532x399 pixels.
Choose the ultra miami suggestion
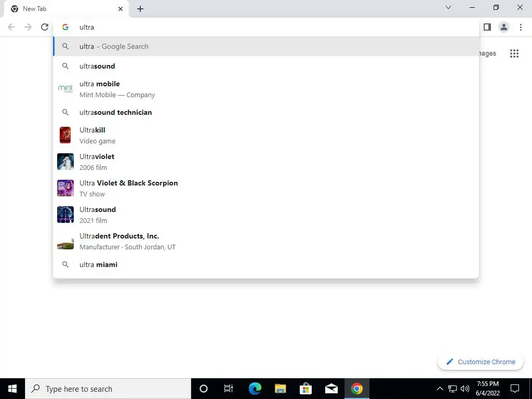click(x=266, y=264)
